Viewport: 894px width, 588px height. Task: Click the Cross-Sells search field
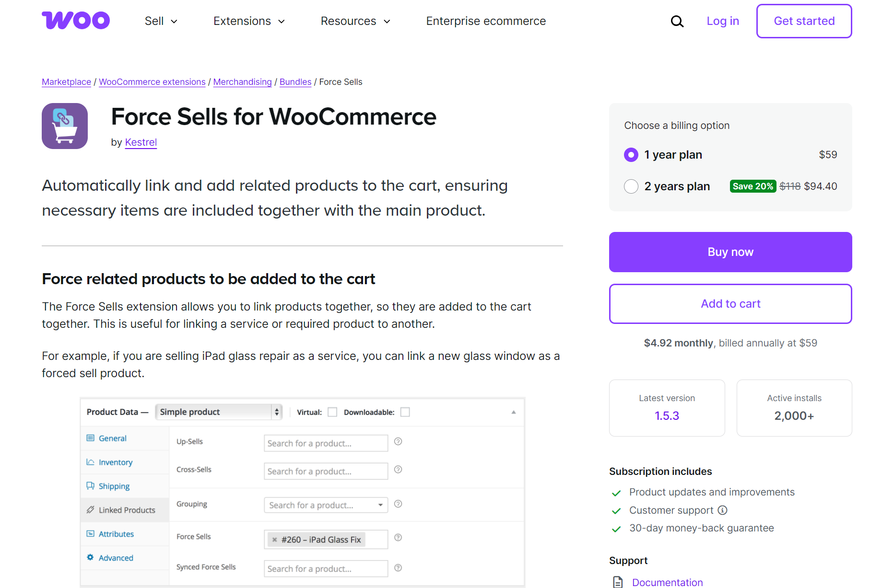tap(326, 471)
